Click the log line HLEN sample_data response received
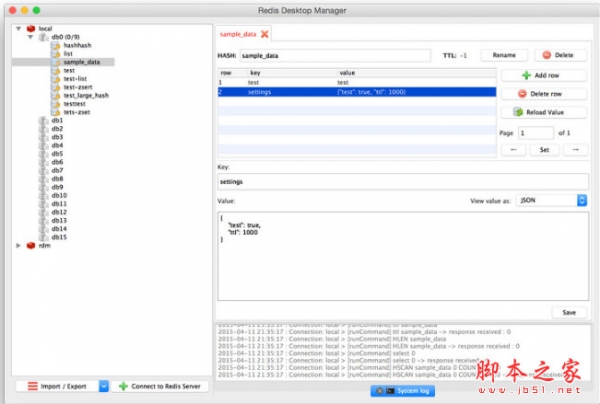This screenshot has height=404, width=600. point(368,346)
